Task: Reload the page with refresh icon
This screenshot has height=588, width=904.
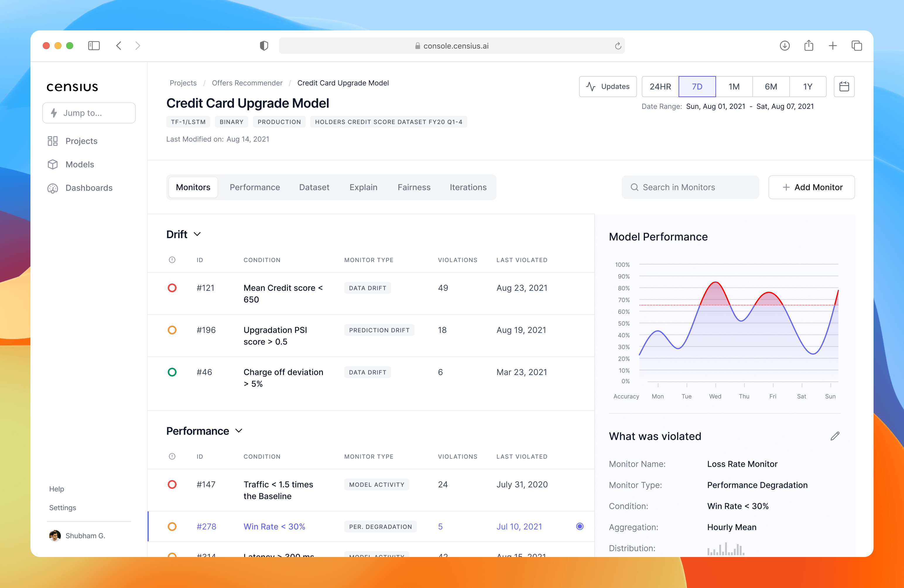Action: click(618, 46)
